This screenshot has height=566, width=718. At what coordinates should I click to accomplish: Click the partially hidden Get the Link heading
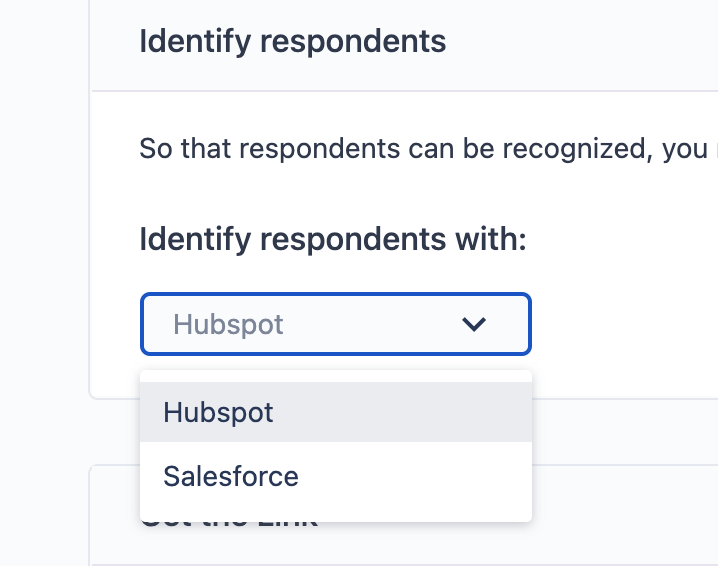[229, 525]
